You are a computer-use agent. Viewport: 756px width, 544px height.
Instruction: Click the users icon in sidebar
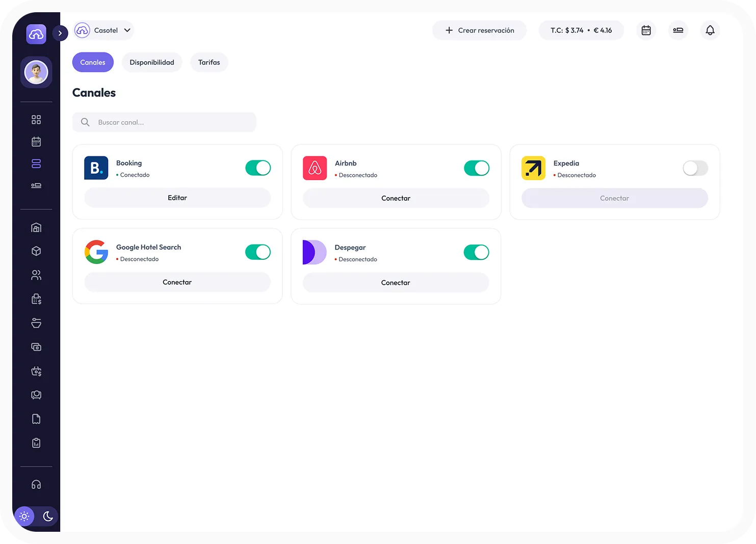coord(36,275)
